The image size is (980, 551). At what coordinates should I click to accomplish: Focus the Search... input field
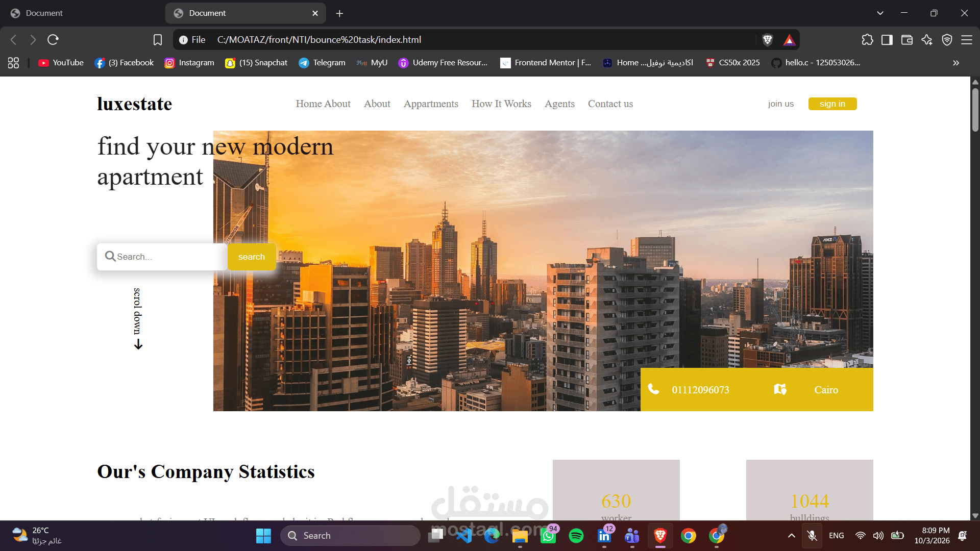pyautogui.click(x=162, y=257)
